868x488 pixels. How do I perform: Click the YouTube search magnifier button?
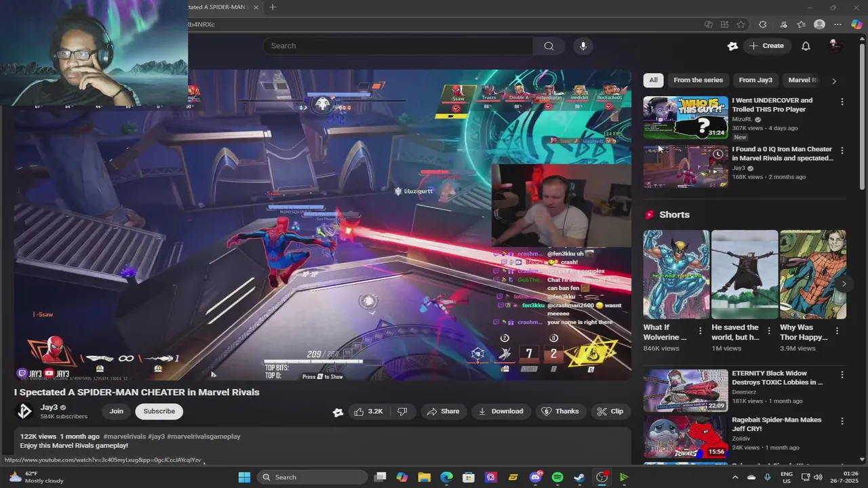tap(549, 46)
